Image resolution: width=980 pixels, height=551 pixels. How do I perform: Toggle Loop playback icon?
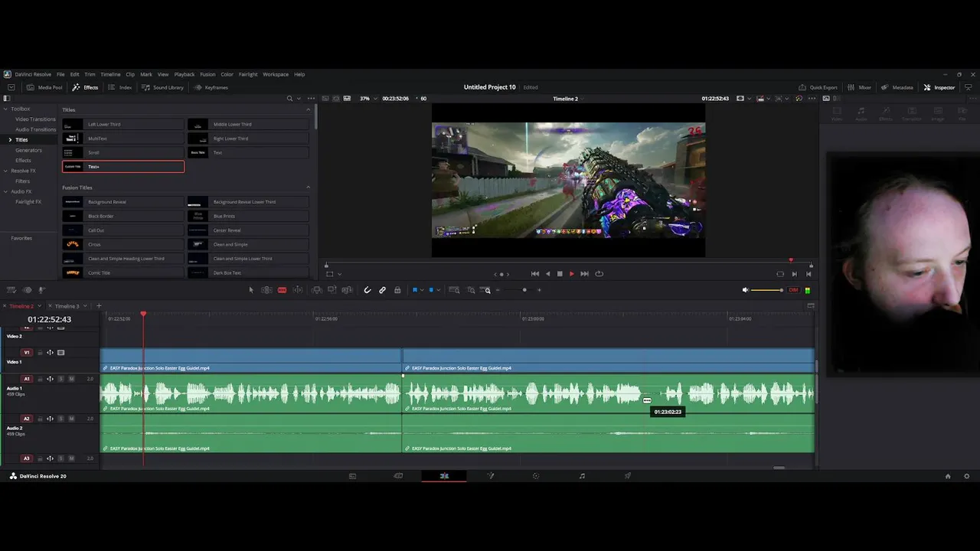coord(599,274)
